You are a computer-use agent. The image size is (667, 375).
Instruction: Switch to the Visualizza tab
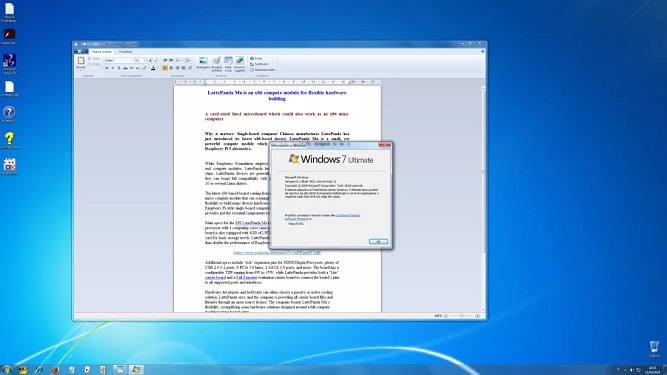coord(125,51)
